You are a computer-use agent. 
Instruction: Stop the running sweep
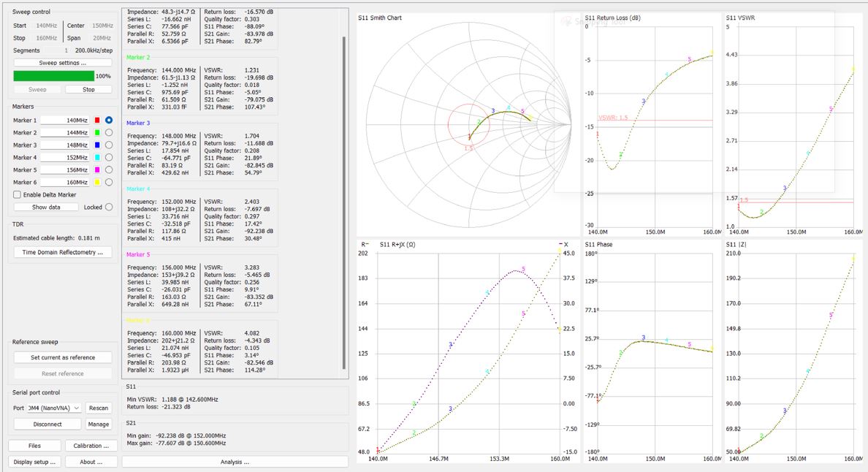click(88, 89)
